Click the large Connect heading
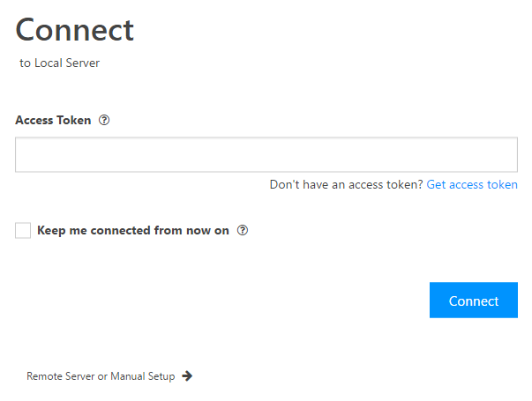The image size is (532, 401). click(x=75, y=30)
